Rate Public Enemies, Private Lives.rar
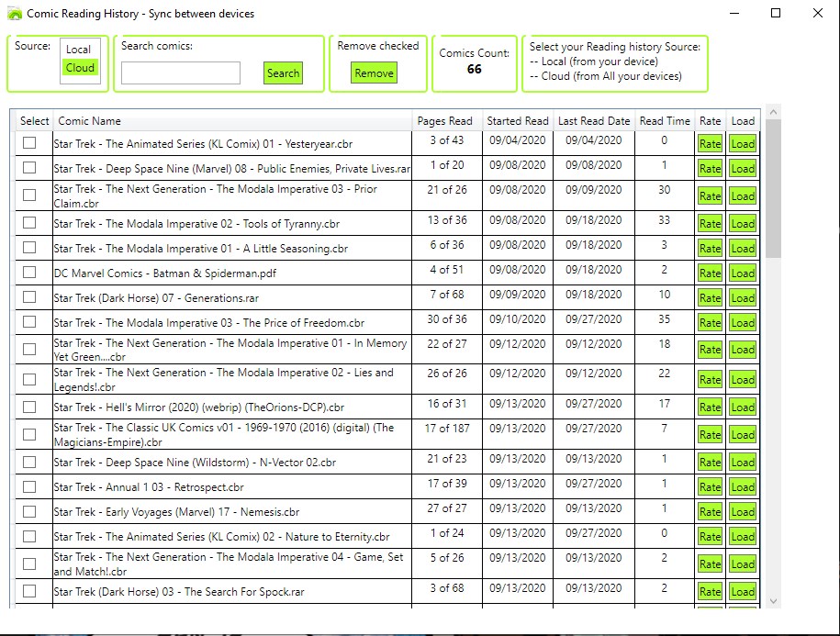This screenshot has width=840, height=636. coord(710,169)
